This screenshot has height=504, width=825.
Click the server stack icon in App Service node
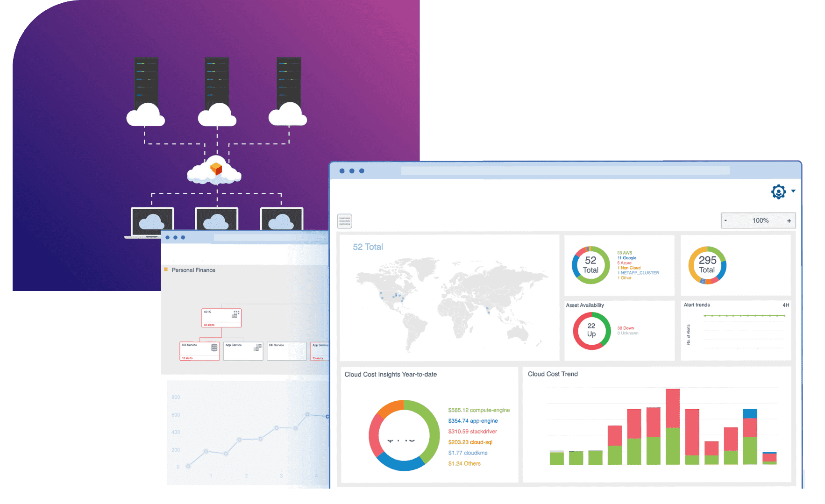click(x=258, y=348)
